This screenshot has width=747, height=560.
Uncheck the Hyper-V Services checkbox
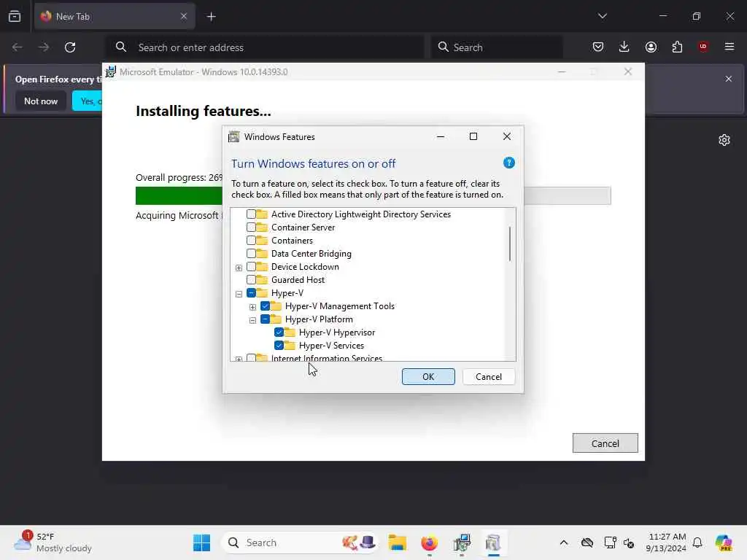(279, 345)
